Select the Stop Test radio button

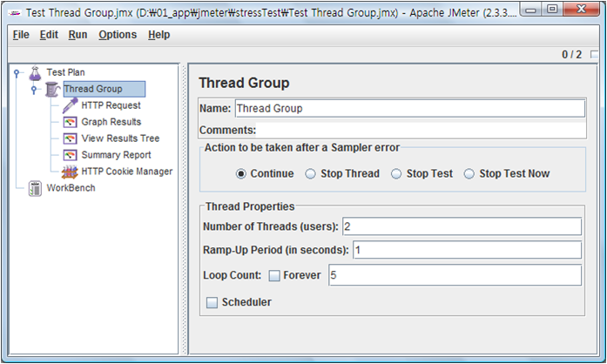coord(396,173)
